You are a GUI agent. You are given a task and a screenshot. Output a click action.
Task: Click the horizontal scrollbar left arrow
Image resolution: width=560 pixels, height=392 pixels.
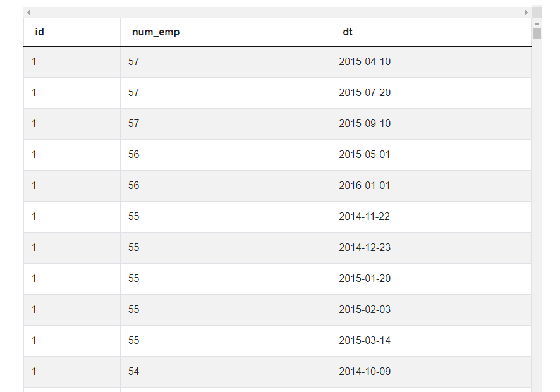point(28,13)
